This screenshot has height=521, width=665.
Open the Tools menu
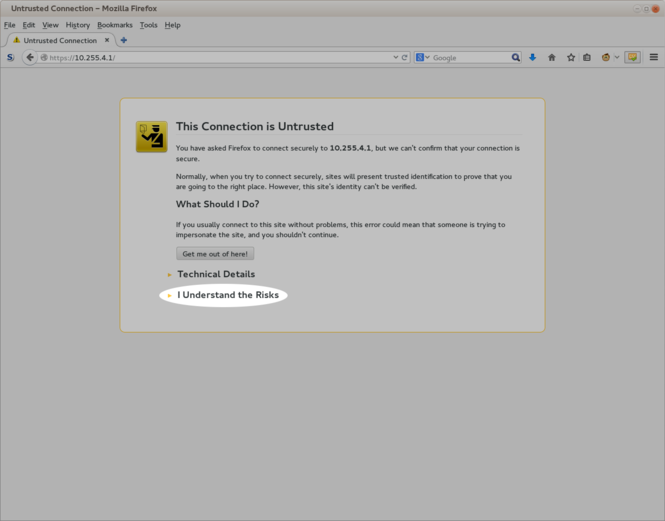(148, 25)
